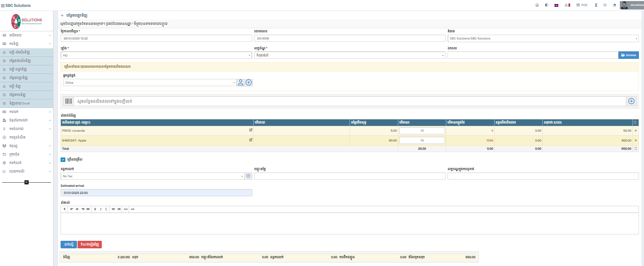Click the Estimated arrival date field
The height and width of the screenshot is (266, 644).
click(x=156, y=193)
